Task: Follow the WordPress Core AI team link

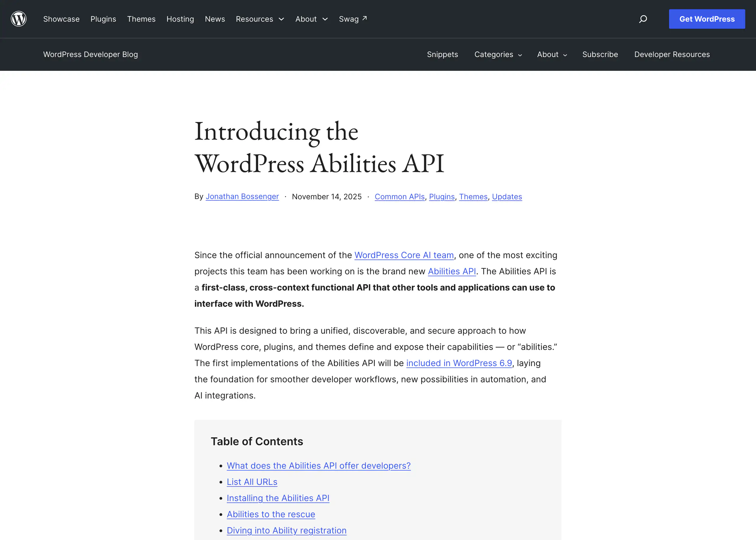Action: point(404,255)
